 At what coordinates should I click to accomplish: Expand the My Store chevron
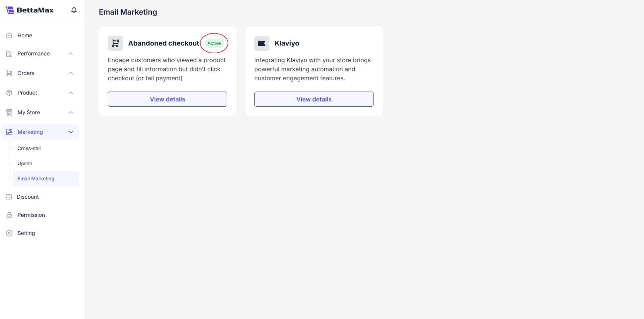pyautogui.click(x=71, y=112)
